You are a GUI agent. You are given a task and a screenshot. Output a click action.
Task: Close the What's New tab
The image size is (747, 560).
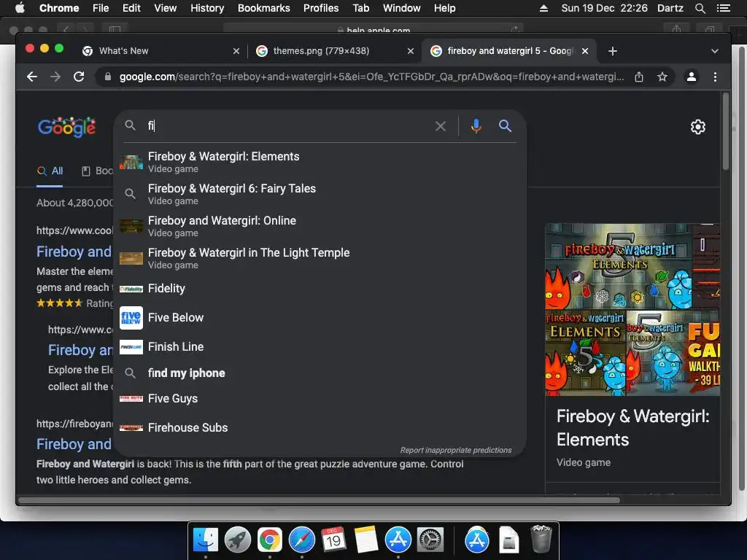pyautogui.click(x=236, y=51)
